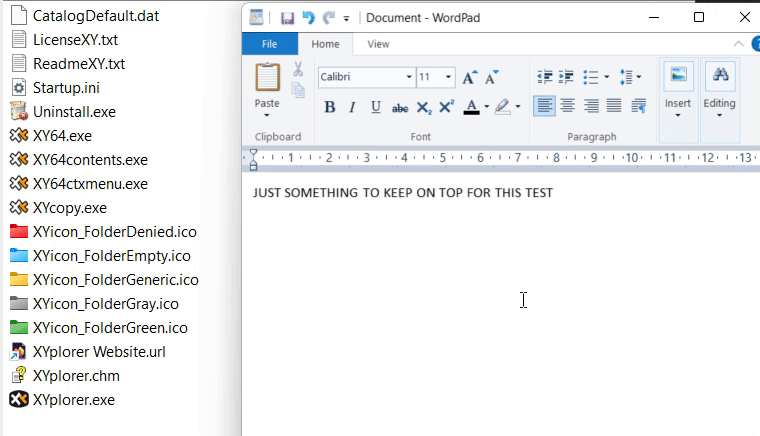Click the text color swatch
Viewport: 760px width, 436px height.
click(471, 107)
